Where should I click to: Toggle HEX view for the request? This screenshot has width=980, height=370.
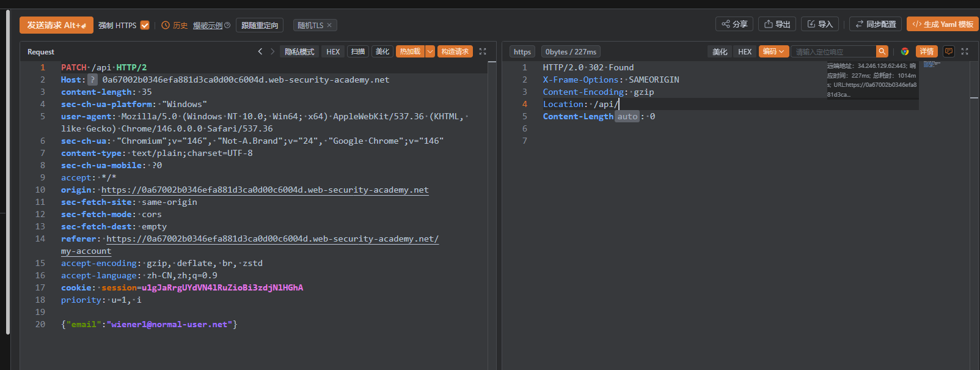pyautogui.click(x=333, y=52)
